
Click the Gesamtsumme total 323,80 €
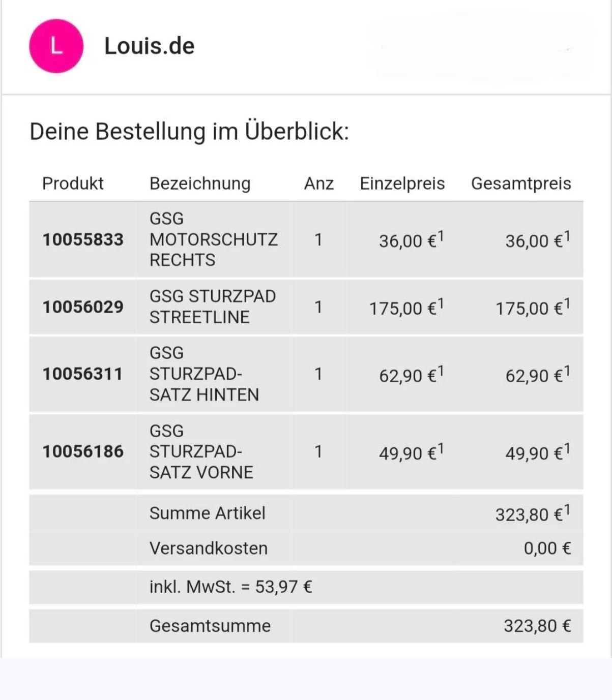[537, 626]
